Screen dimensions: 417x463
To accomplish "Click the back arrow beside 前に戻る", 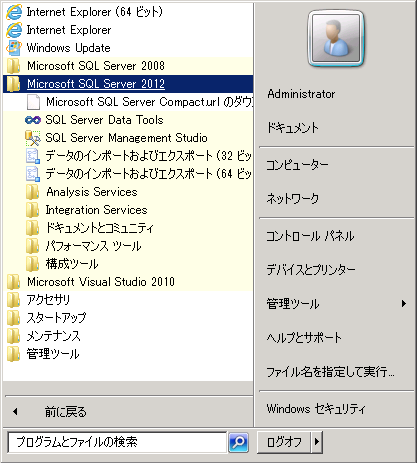I will click(15, 412).
